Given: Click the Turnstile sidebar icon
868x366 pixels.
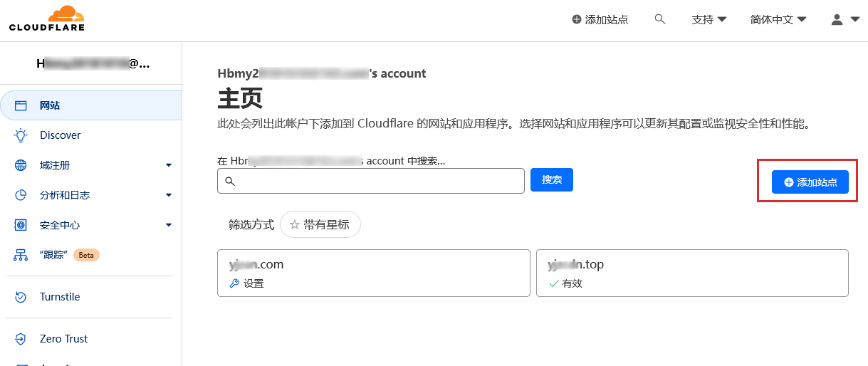Looking at the screenshot, I should [x=21, y=297].
